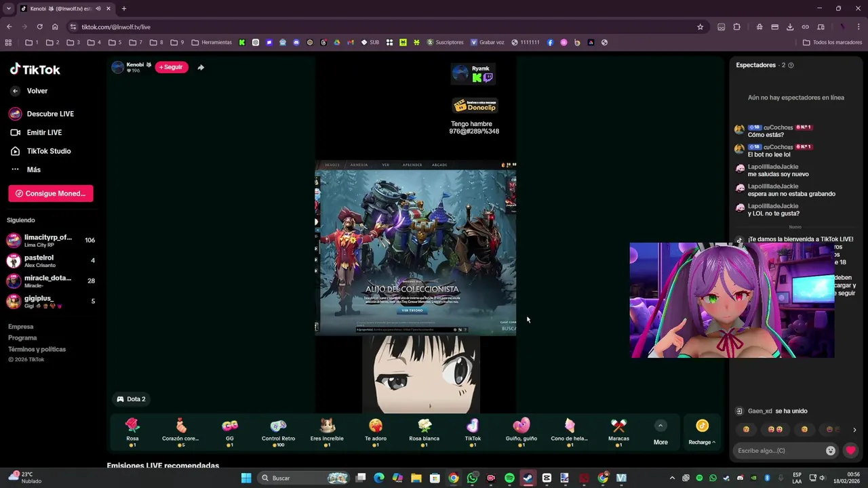Screen dimensions: 868x488
Task: Open TikTok Studio from the sidebar
Action: click(40, 151)
